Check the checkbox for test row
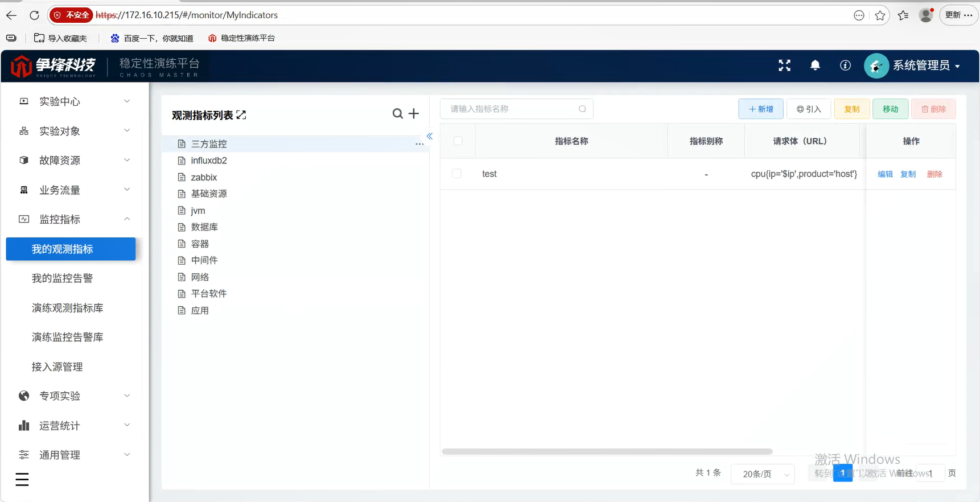This screenshot has height=502, width=980. [456, 174]
